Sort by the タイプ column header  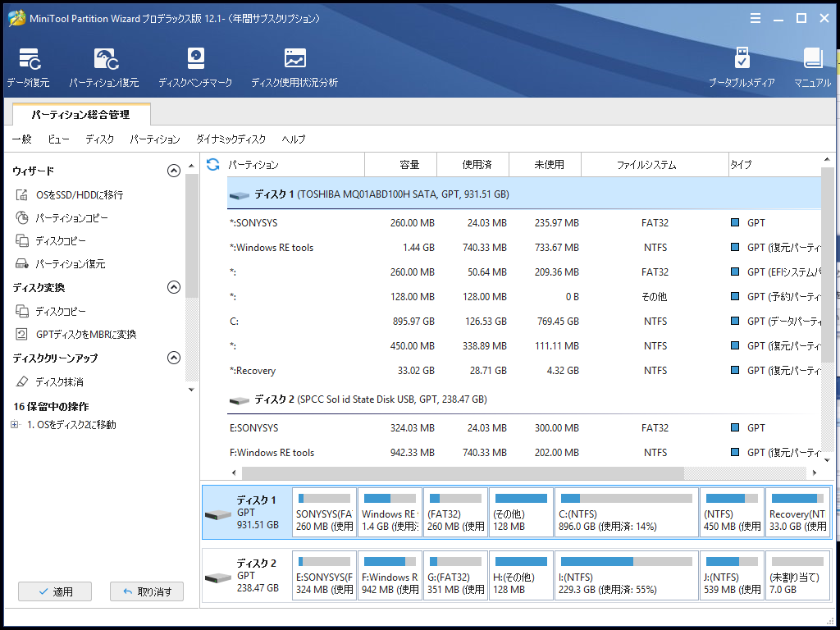click(x=774, y=164)
